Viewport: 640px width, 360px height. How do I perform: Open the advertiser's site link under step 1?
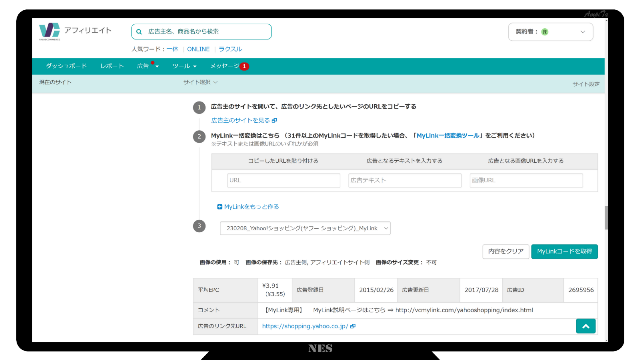[240, 120]
